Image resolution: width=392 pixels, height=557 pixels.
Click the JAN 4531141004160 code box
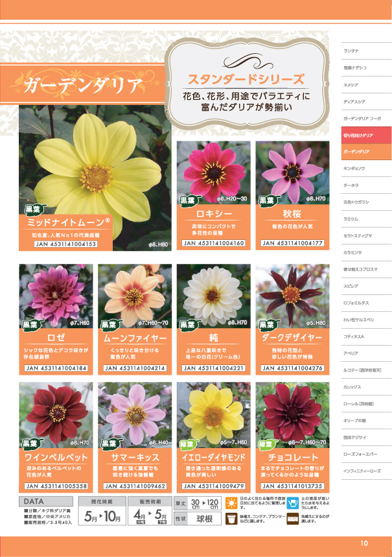214,243
